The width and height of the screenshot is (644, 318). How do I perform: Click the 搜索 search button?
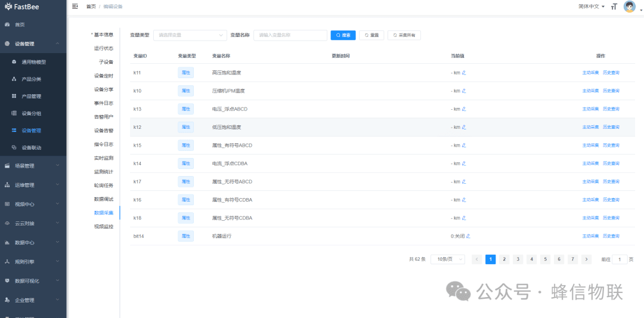tap(343, 35)
